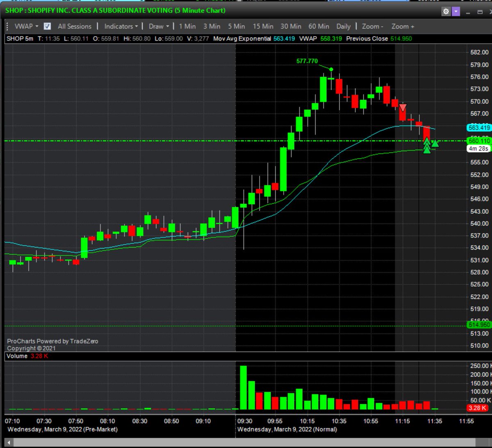
Task: Select the Daily timeframe
Action: (344, 26)
